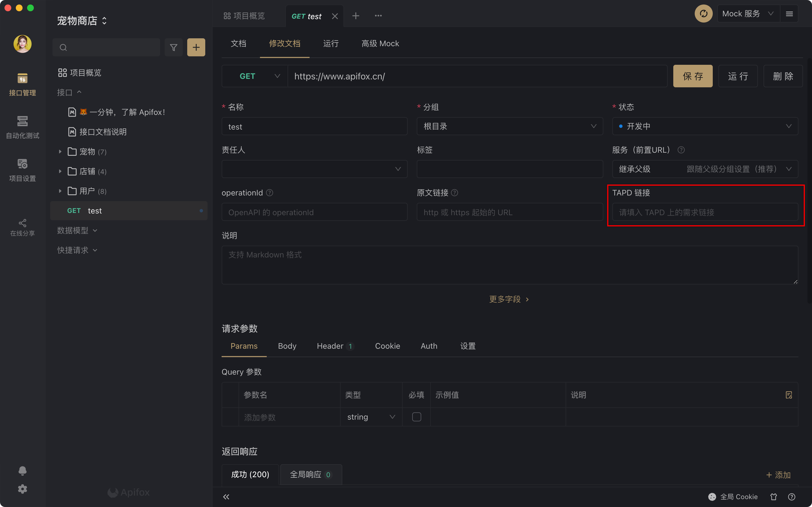Open the 状态 开发中 dropdown

tap(705, 126)
